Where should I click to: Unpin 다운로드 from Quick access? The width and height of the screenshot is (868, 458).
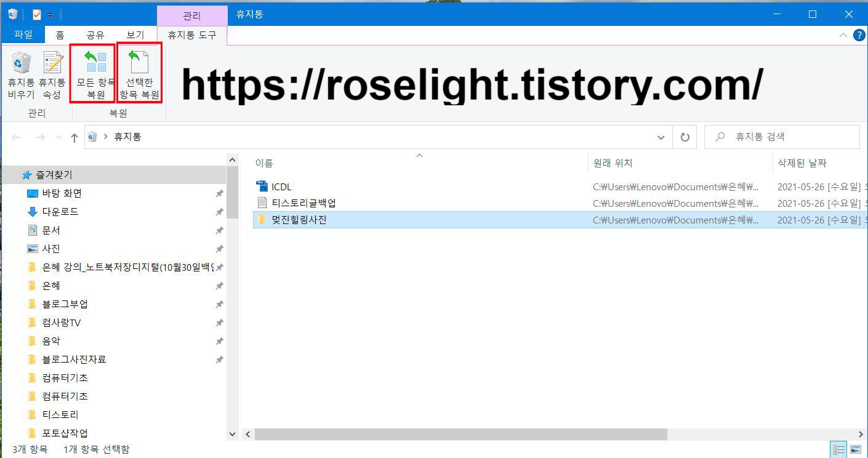[x=219, y=211]
